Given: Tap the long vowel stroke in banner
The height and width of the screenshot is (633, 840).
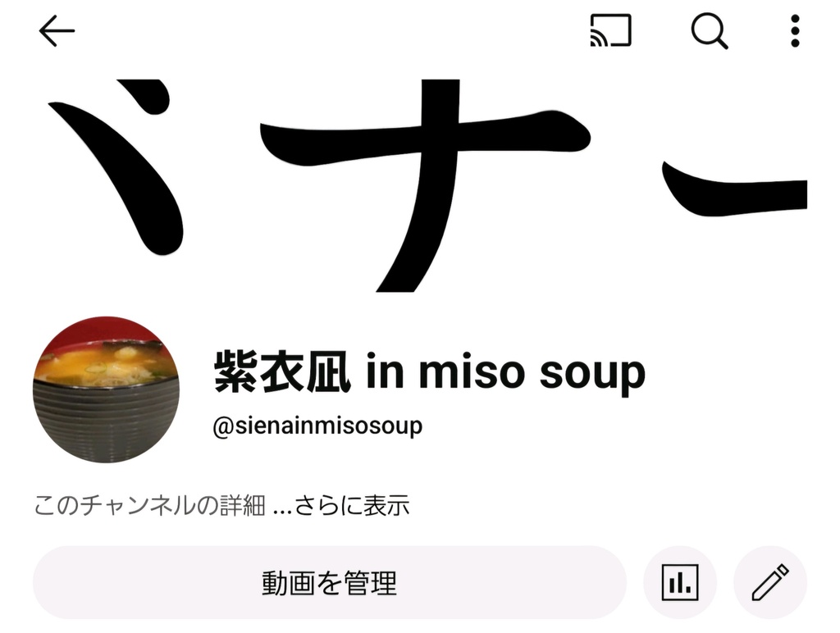Looking at the screenshot, I should [x=735, y=189].
